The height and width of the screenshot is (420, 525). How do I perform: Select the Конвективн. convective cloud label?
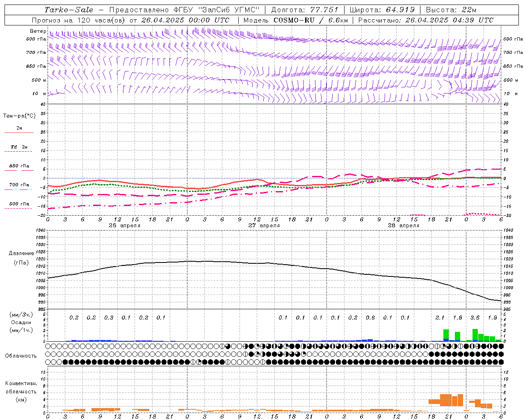tap(21, 383)
